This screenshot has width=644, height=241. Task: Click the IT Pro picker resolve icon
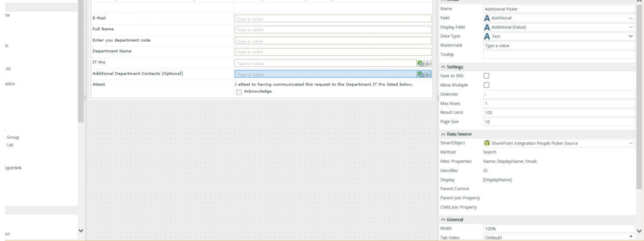click(x=420, y=63)
